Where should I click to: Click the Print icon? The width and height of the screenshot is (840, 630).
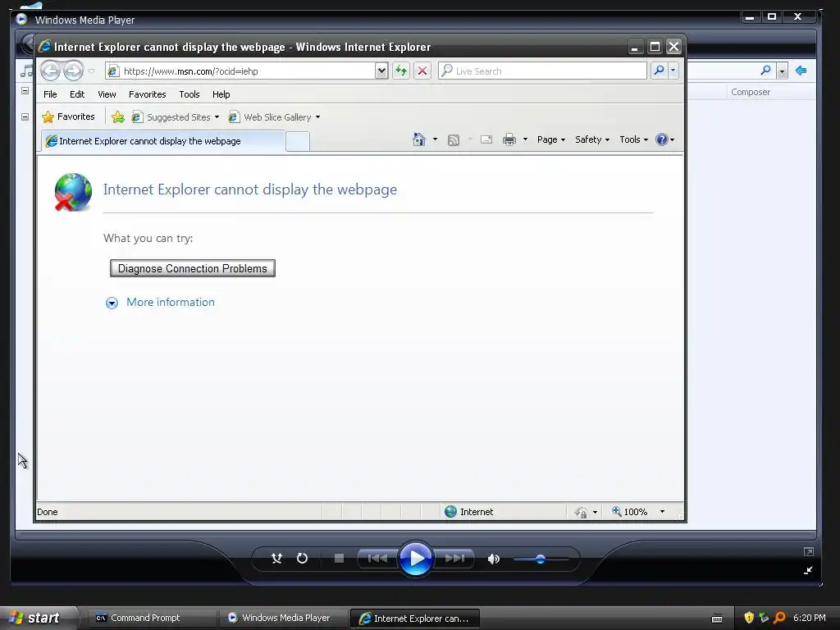[509, 139]
